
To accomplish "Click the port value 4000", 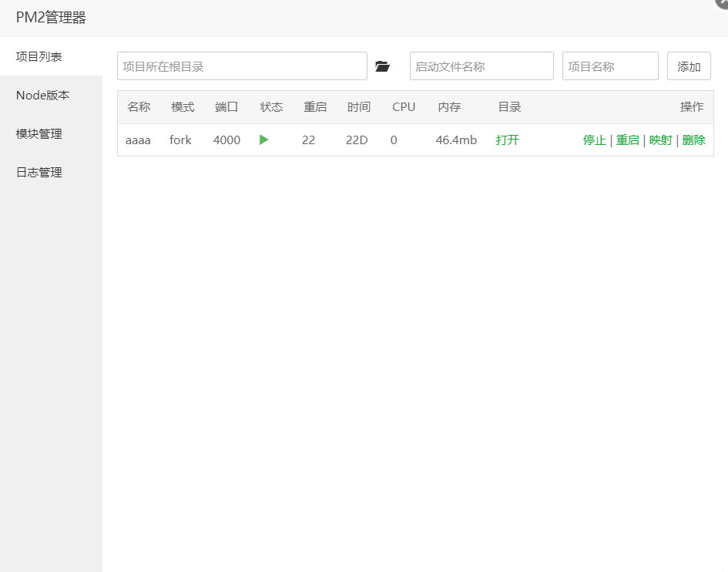I will 226,140.
